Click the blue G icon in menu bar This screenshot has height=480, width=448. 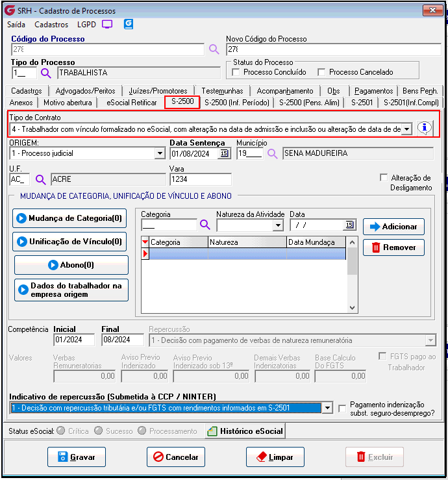click(129, 24)
